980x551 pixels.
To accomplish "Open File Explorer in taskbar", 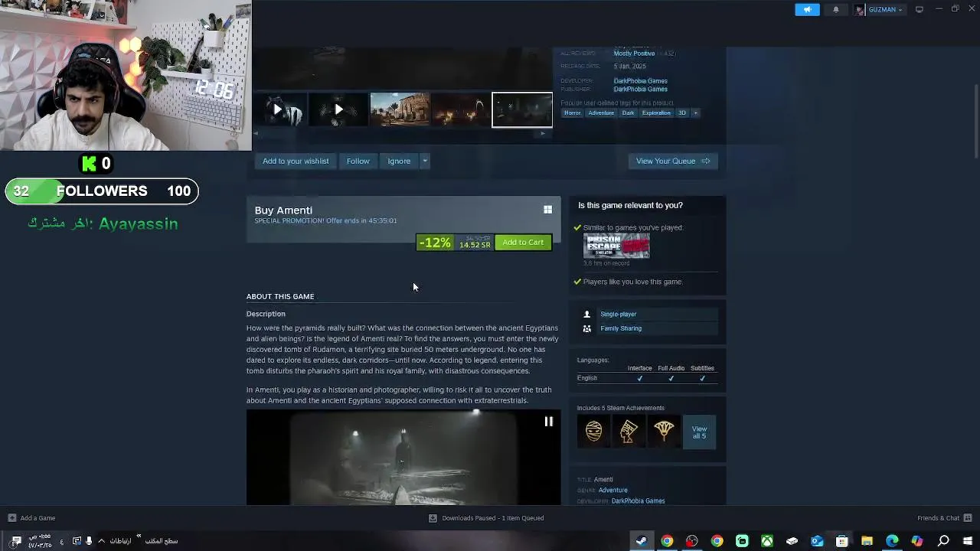I will [867, 541].
